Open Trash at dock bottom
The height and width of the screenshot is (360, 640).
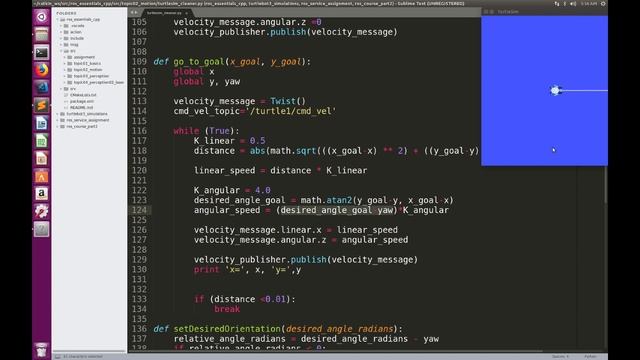coord(41,350)
